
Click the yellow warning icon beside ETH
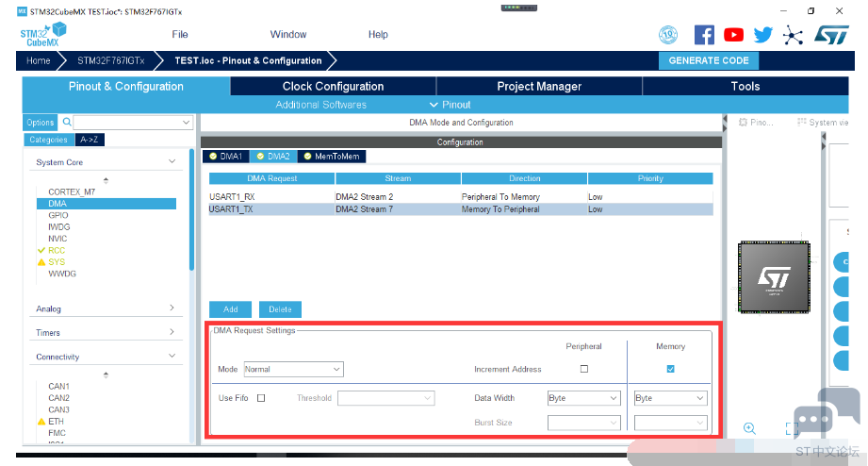tap(41, 422)
